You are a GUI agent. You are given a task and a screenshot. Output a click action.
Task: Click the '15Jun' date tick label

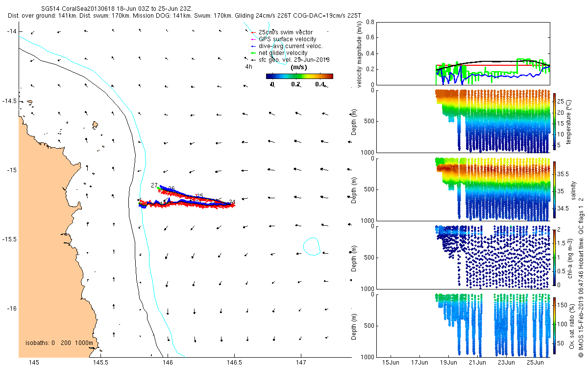(x=392, y=363)
